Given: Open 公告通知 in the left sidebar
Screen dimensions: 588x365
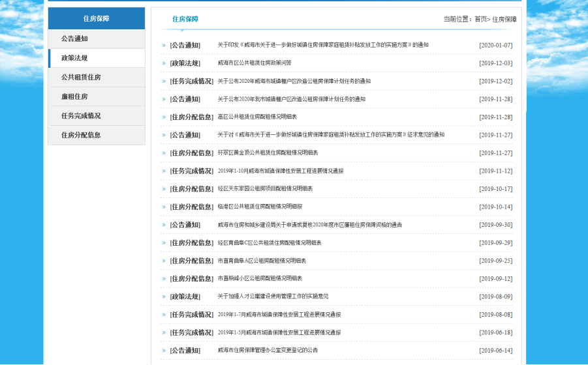Looking at the screenshot, I should point(74,39).
